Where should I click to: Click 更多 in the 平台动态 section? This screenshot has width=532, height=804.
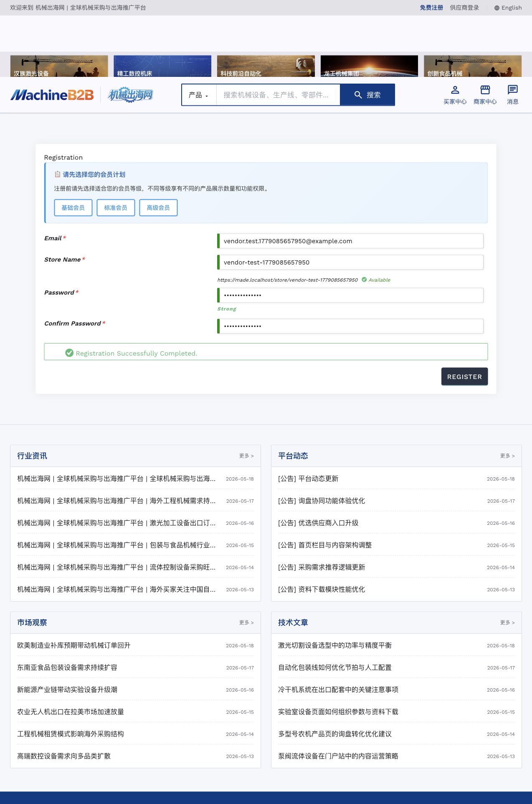click(507, 455)
